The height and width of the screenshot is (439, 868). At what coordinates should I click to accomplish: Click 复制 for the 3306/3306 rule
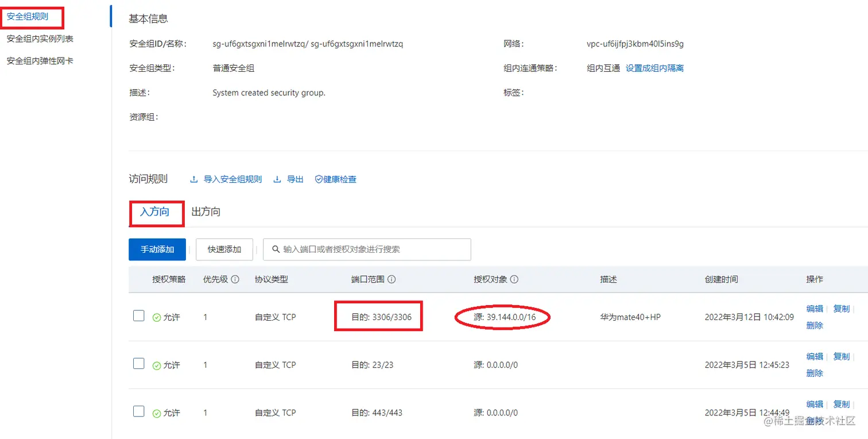point(841,309)
